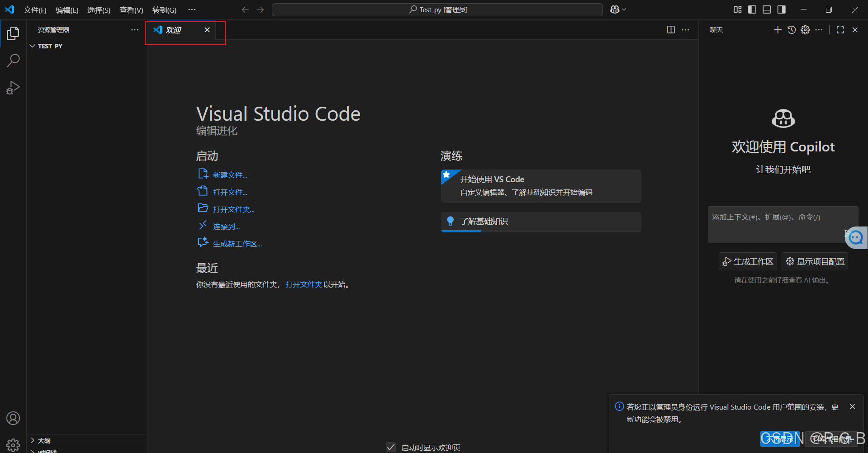
Task: Toggle 启动时显示欢迎页 checkbox
Action: point(391,447)
